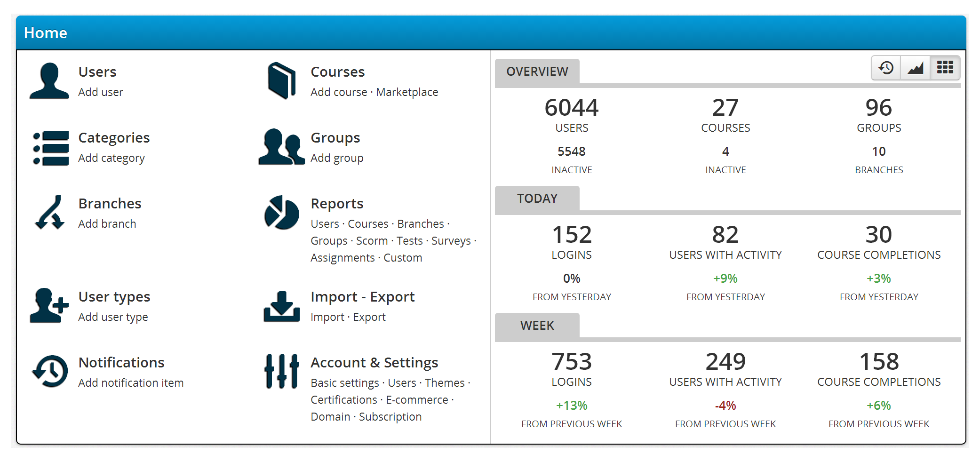Show timeline history view in overview toolbar
980x462 pixels.
coord(886,68)
